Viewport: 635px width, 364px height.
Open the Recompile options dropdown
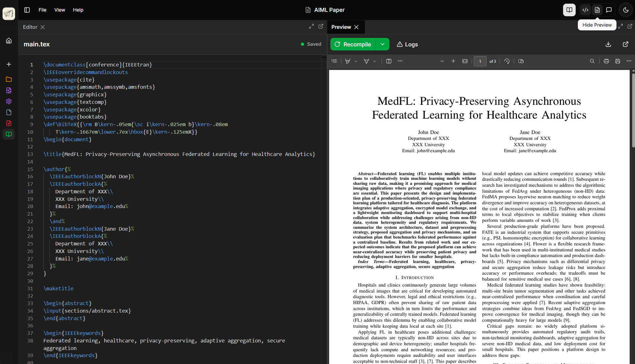pyautogui.click(x=383, y=44)
